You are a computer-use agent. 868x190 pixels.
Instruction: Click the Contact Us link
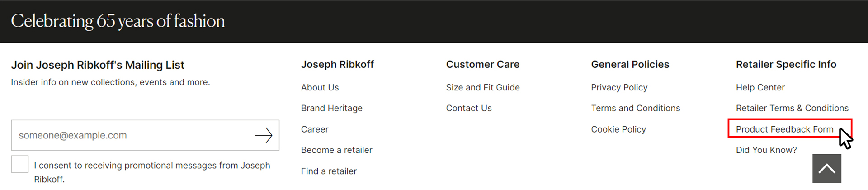click(468, 108)
